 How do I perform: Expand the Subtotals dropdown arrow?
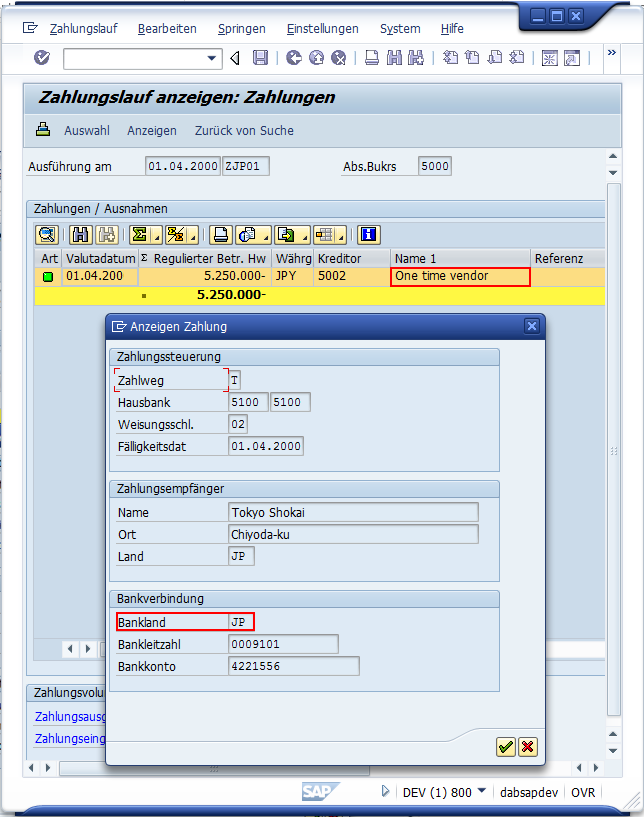[193, 238]
